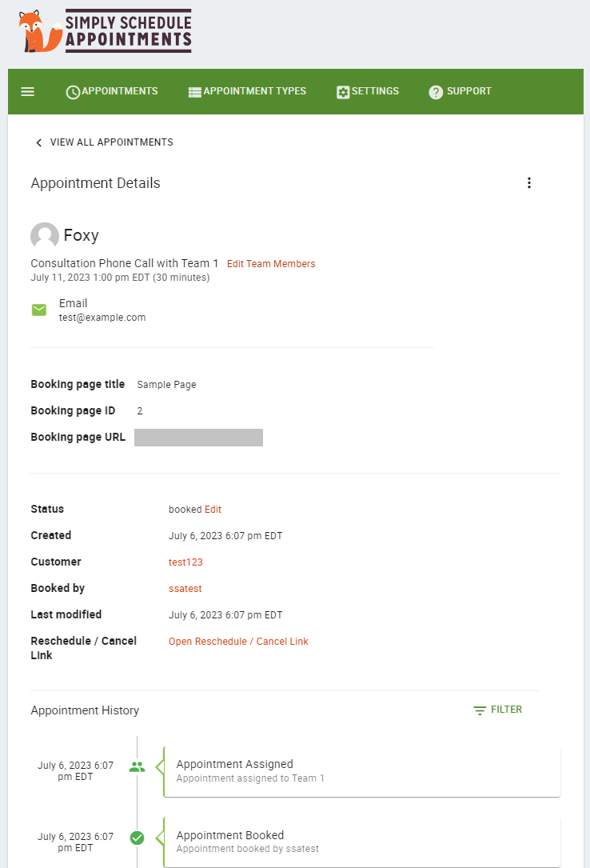Click the back chevron beside View All Appointments
This screenshot has width=590, height=868.
38,142
